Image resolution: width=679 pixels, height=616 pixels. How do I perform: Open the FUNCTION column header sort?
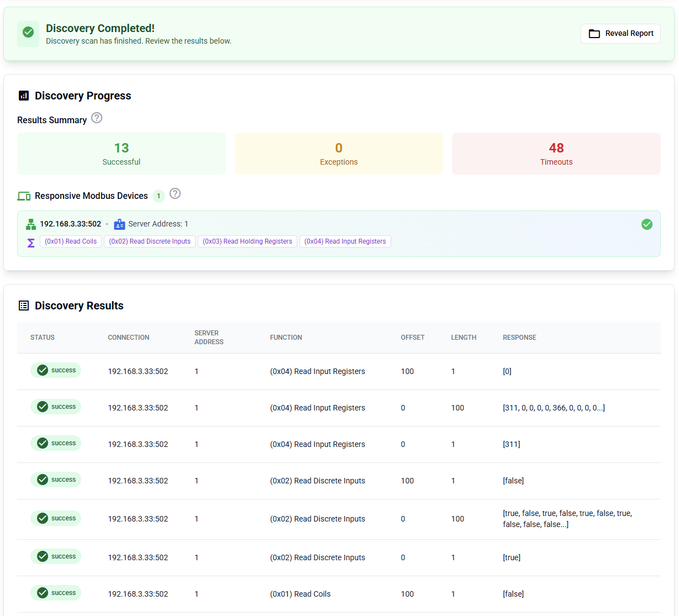[286, 337]
